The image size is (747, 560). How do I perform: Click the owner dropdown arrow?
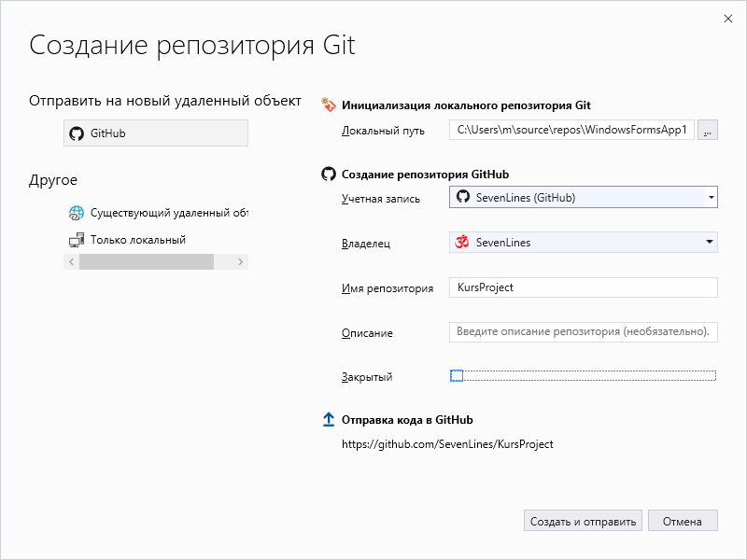point(710,242)
